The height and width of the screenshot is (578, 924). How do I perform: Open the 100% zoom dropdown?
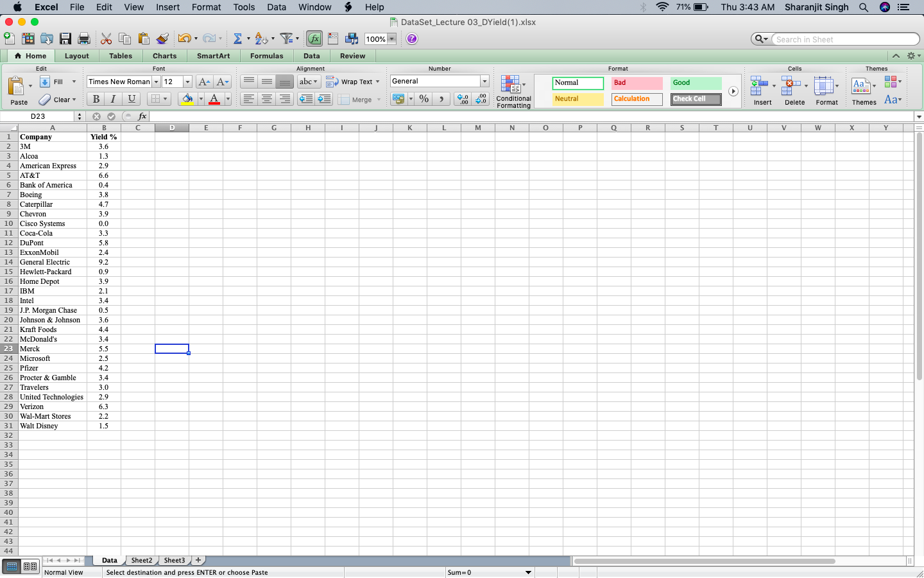[x=391, y=39]
